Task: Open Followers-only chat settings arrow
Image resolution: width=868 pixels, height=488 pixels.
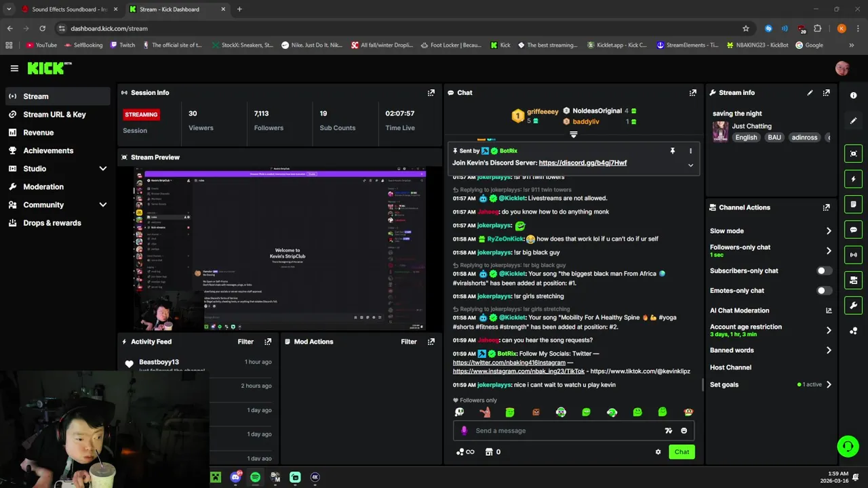Action: 829,251
